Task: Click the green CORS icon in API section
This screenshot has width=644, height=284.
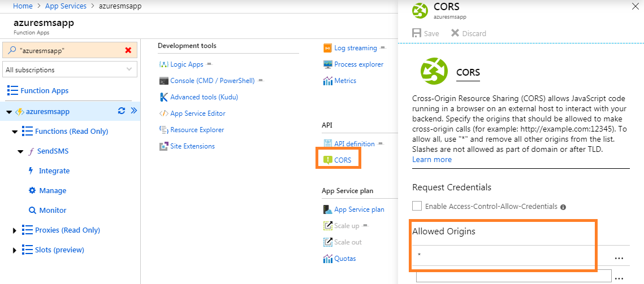Action: [x=327, y=160]
